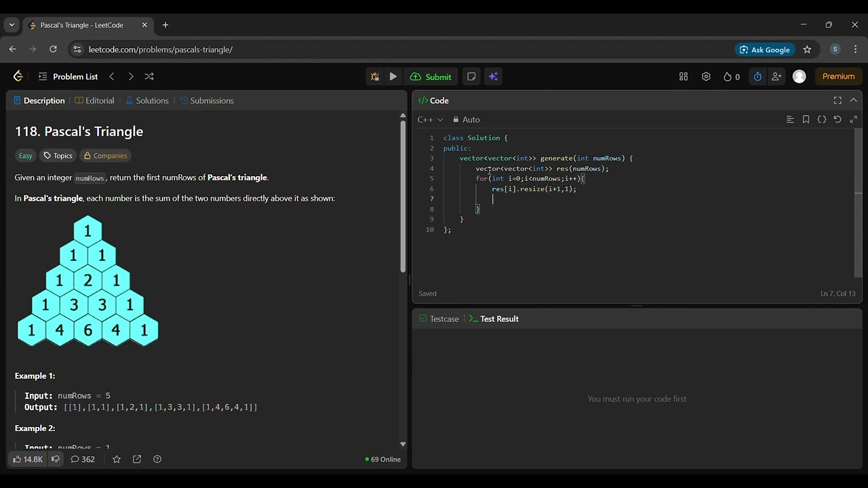
Task: Open the browser tab search dropdown
Action: pyautogui.click(x=12, y=25)
